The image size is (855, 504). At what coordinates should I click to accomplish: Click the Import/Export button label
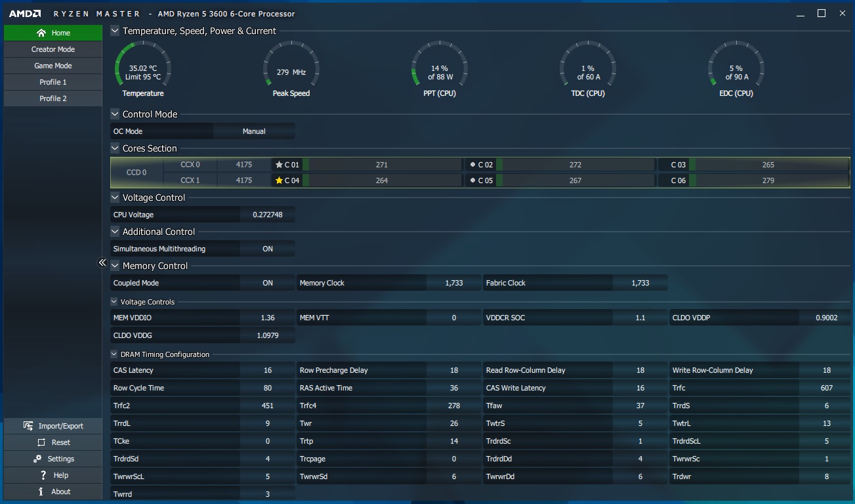click(61, 426)
